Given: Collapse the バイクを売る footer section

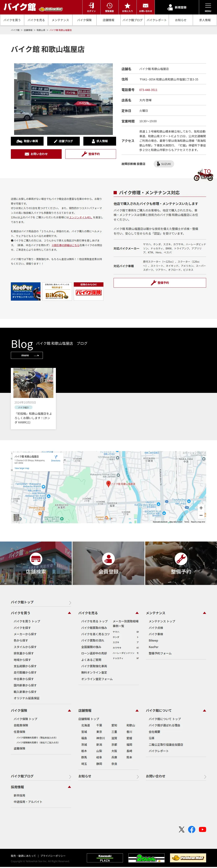Looking at the screenshot, I should click(x=137, y=613).
